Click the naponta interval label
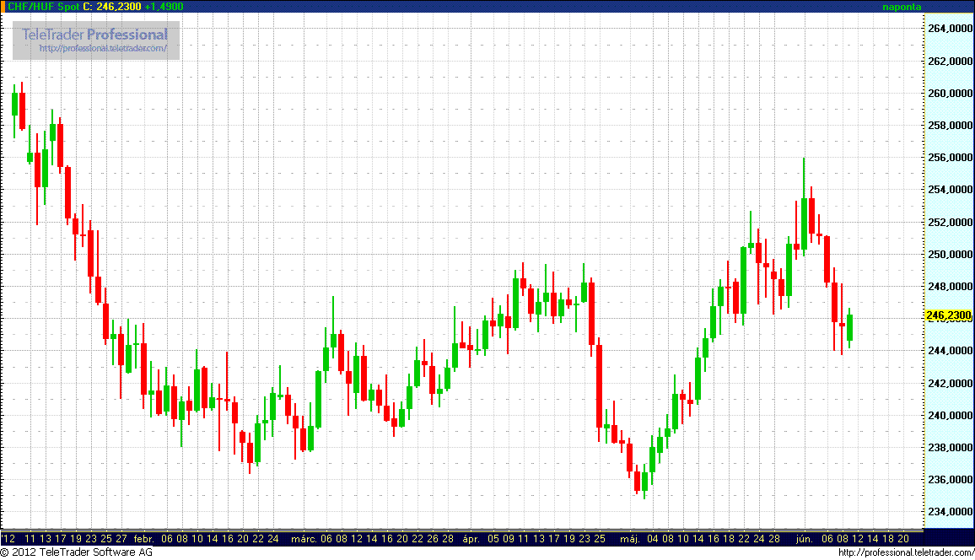The image size is (975, 560). click(x=902, y=7)
